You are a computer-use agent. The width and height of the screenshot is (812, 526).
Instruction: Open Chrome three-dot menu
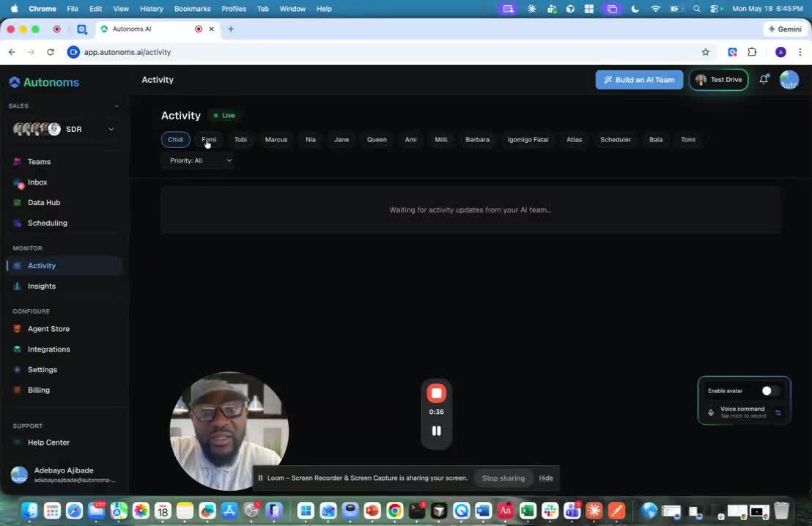point(800,52)
